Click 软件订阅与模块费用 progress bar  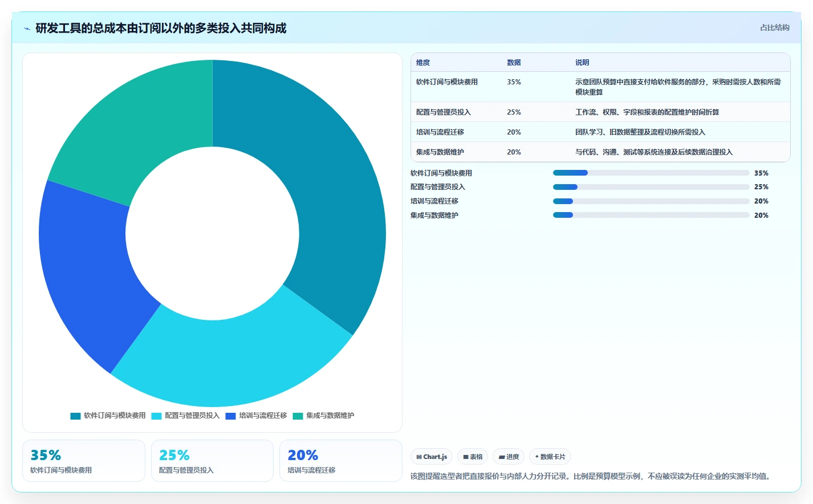pyautogui.click(x=651, y=173)
